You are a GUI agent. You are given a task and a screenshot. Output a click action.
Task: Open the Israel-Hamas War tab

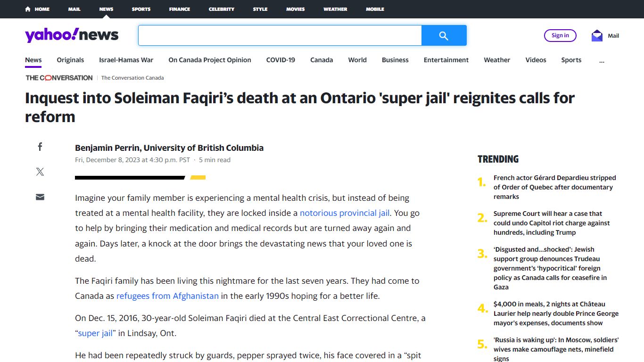pos(126,60)
